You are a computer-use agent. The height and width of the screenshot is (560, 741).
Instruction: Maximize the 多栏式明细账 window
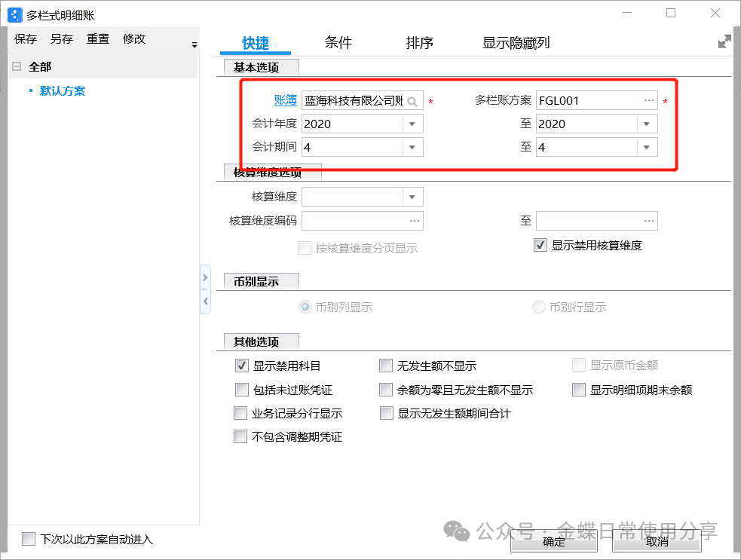671,14
